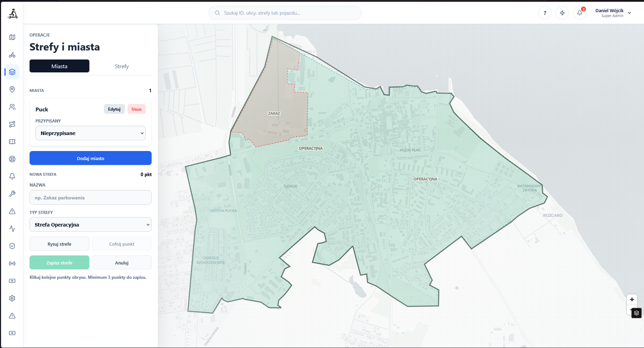
Task: Open the map view sidebar icon
Action: [x=12, y=37]
